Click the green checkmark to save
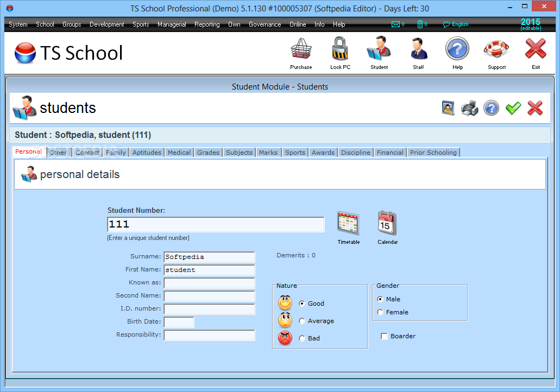Screen dimensions: 560x392 [x=513, y=108]
